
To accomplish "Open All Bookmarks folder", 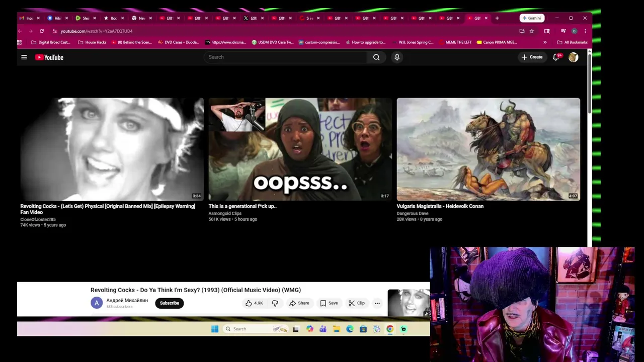I will (573, 42).
